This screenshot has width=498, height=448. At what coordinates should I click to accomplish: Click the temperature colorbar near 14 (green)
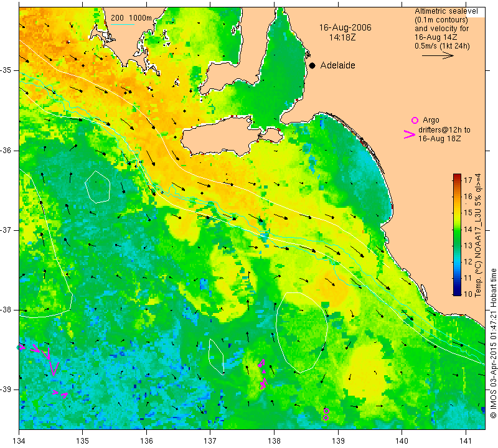pos(457,228)
